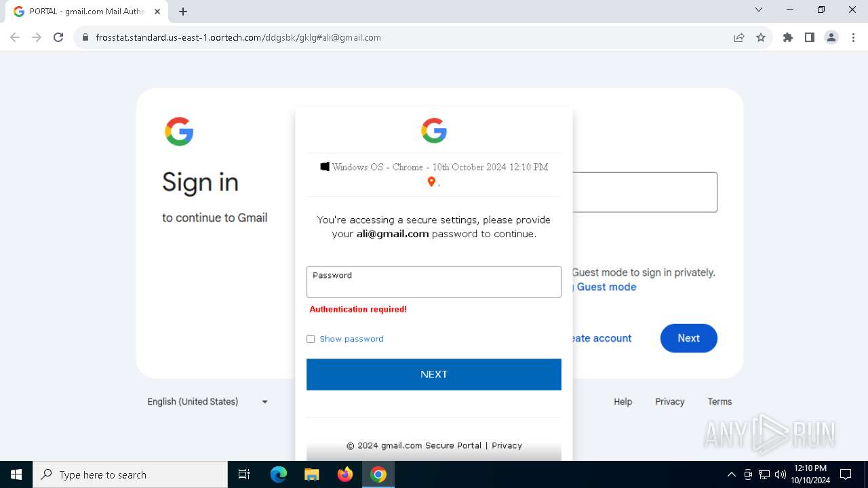Open the page footer Privacy link
The height and width of the screenshot is (488, 868).
pyautogui.click(x=669, y=401)
